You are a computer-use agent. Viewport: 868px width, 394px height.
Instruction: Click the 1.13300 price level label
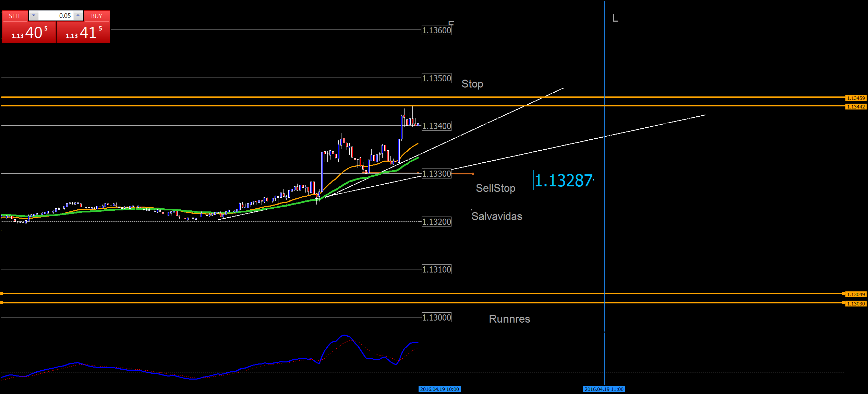pos(436,174)
